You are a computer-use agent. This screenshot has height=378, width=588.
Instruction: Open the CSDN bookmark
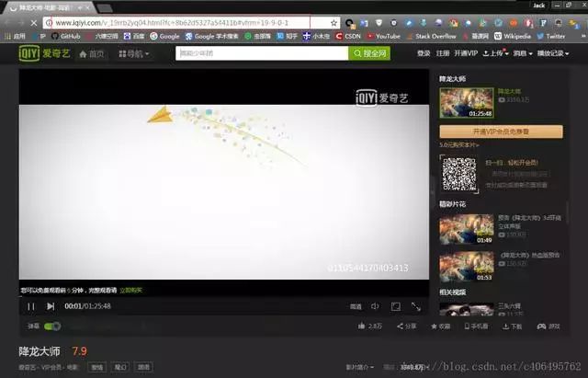point(348,37)
